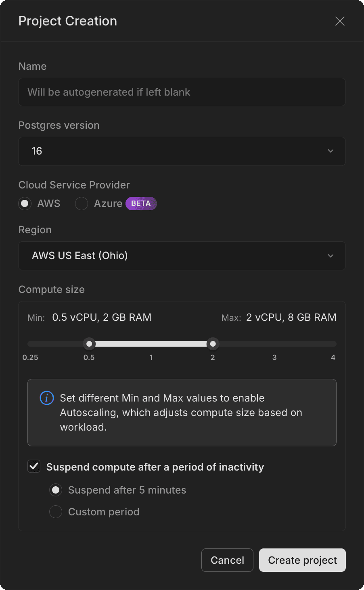
Task: Click the Postgres version chevron arrow
Action: click(x=331, y=151)
